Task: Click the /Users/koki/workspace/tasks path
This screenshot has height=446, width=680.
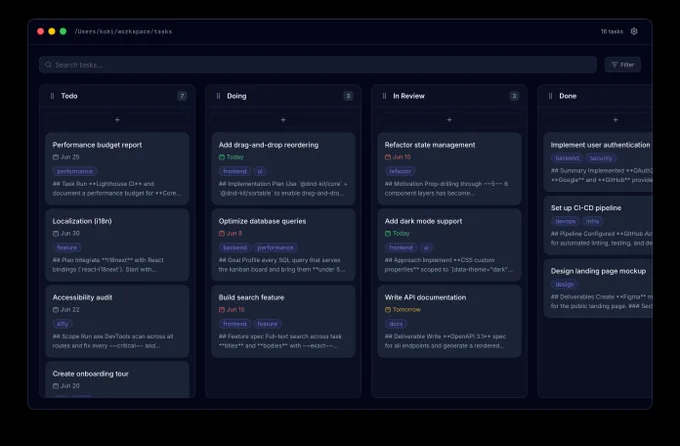Action: pos(123,31)
